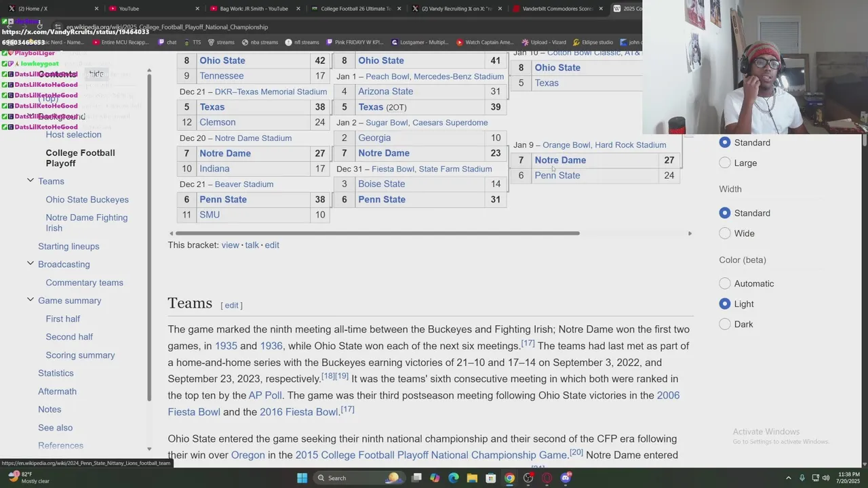
Task: Open the Watch Captain America bookmark
Action: pyautogui.click(x=485, y=42)
